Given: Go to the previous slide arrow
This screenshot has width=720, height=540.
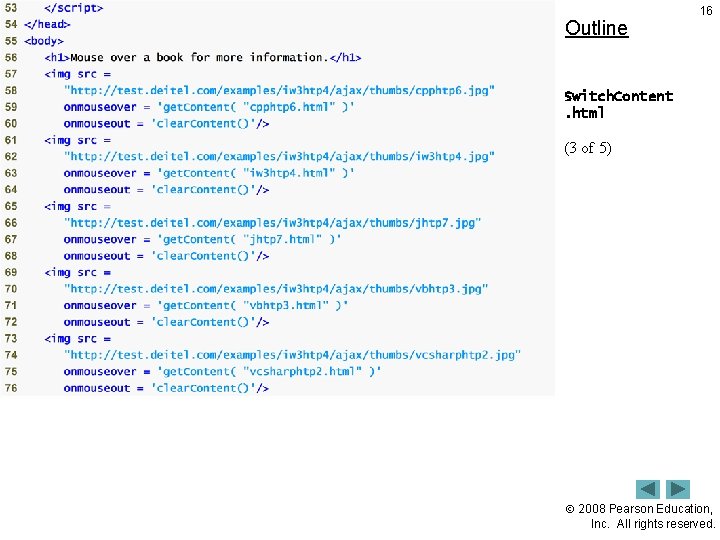Looking at the screenshot, I should click(647, 489).
